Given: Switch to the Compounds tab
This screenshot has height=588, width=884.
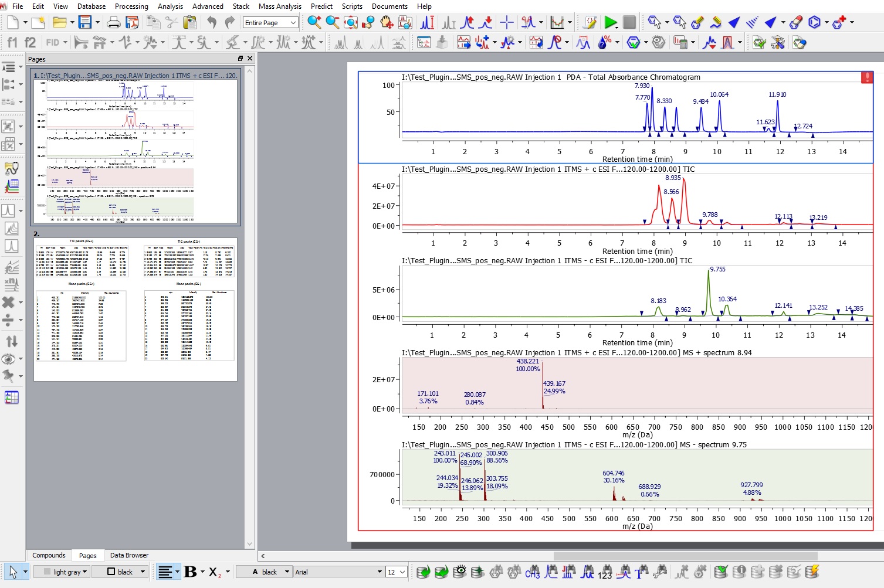Looking at the screenshot, I should pyautogui.click(x=49, y=555).
